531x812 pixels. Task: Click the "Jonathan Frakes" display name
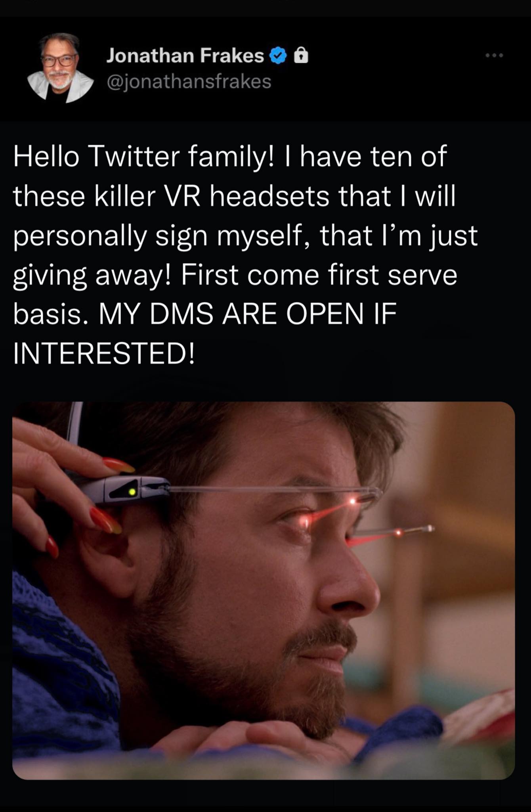[185, 56]
